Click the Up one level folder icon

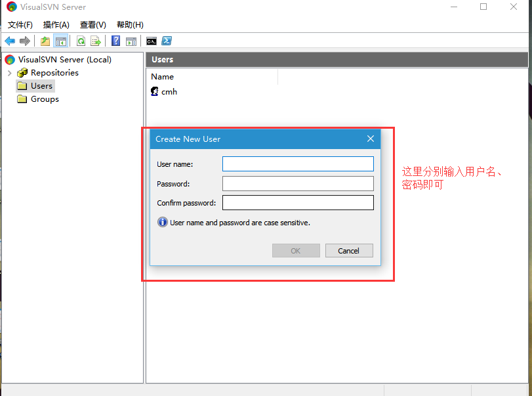pyautogui.click(x=45, y=41)
